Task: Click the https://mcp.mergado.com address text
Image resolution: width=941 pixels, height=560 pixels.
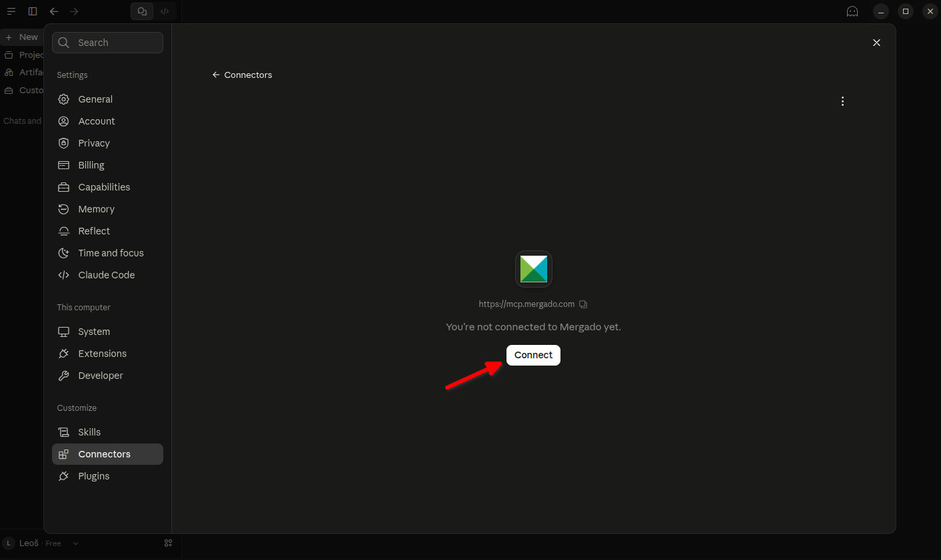Action: point(526,304)
